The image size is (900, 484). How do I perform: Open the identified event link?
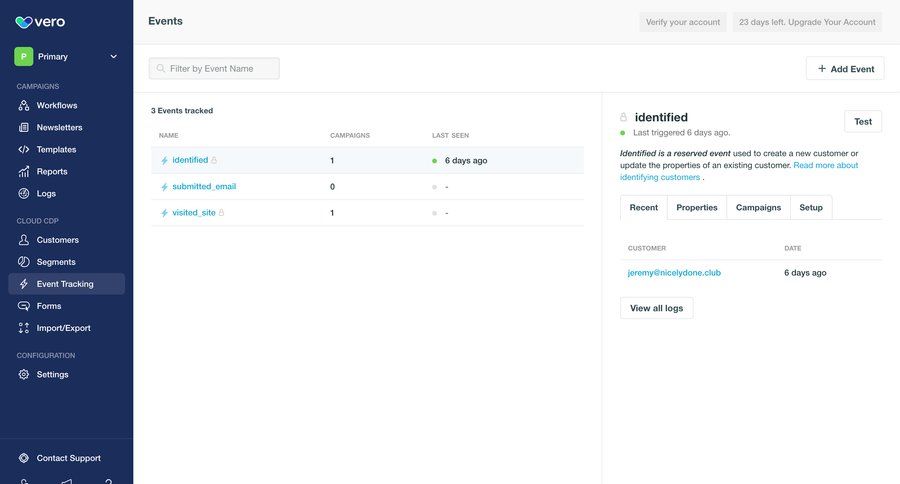pyautogui.click(x=190, y=160)
